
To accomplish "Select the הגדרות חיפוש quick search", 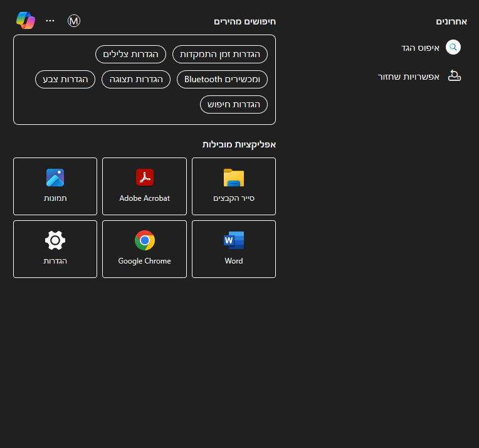I will click(234, 105).
